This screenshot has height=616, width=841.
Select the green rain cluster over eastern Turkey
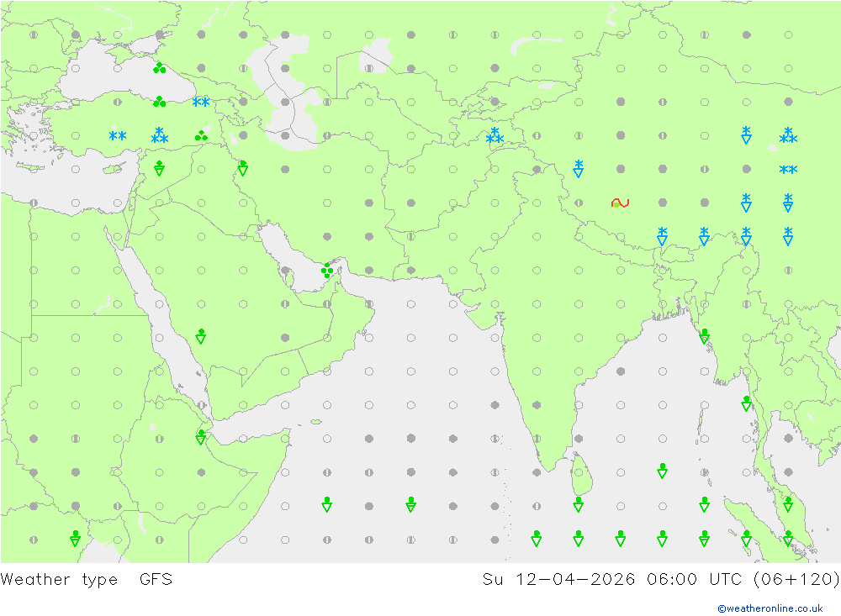click(x=201, y=135)
